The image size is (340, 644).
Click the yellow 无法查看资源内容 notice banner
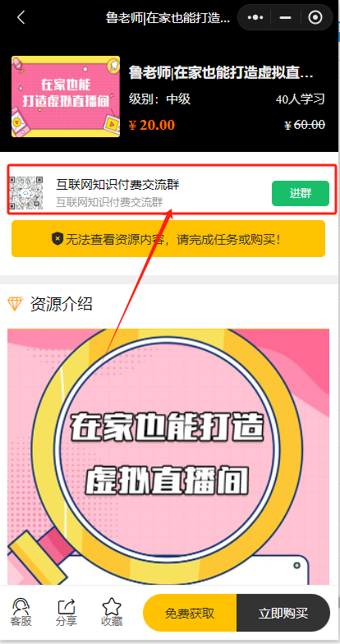tap(168, 238)
